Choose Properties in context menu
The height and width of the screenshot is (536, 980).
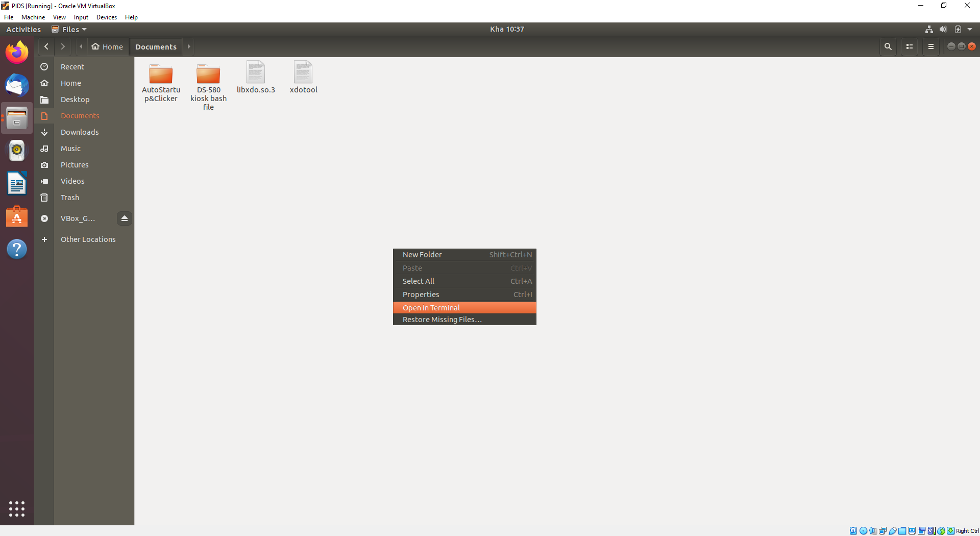tap(464, 295)
